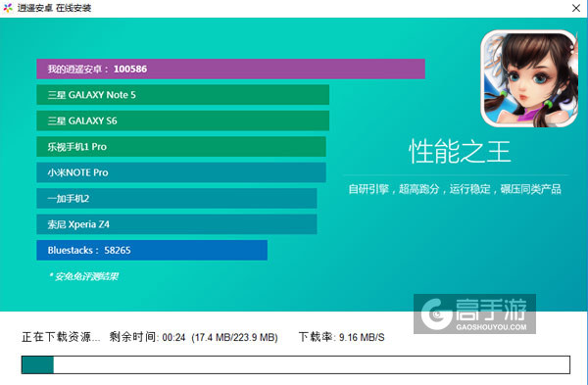Screen dimensions: 588x385
Task: Click the game character thumbnail
Action: 529,78
